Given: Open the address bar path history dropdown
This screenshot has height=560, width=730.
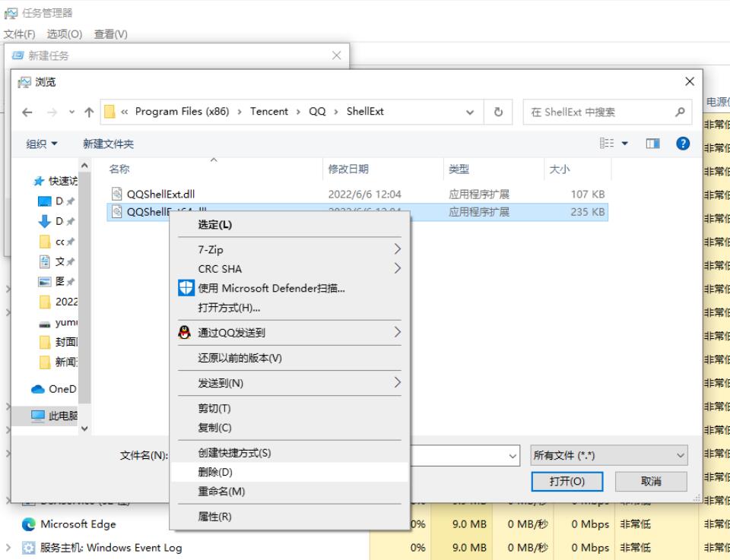Looking at the screenshot, I should pos(470,112).
